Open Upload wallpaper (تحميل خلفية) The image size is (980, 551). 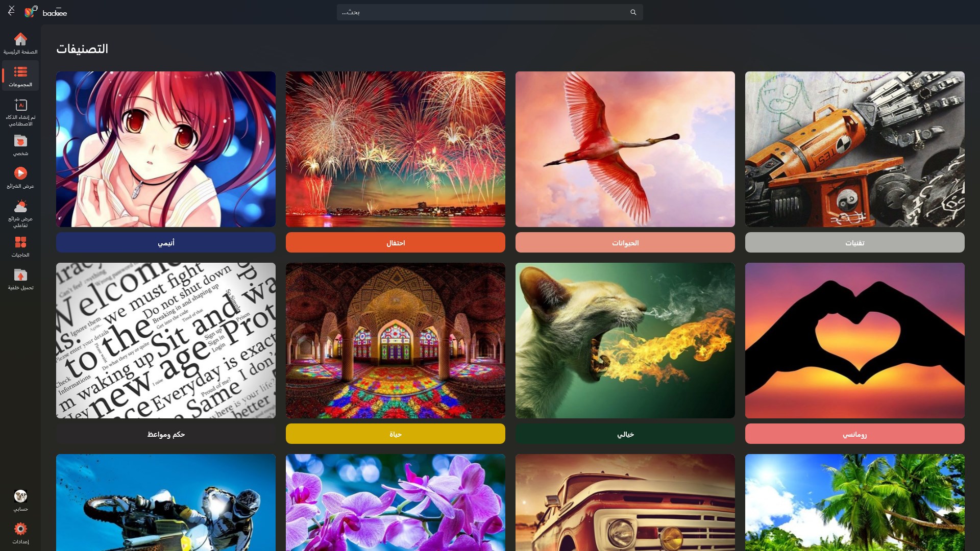[x=20, y=279]
